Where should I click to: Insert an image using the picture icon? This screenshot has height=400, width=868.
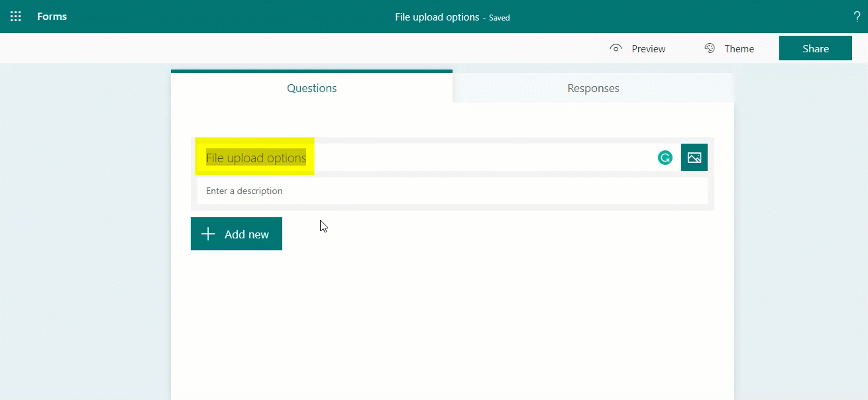coord(694,158)
